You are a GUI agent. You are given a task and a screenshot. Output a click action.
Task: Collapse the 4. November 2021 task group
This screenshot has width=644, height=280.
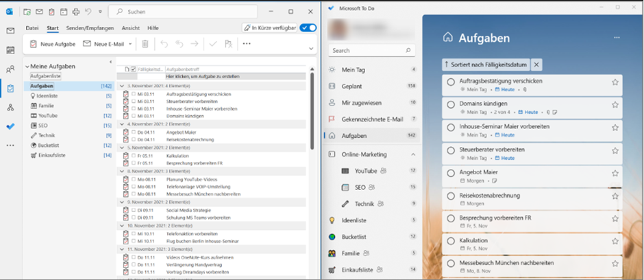click(122, 124)
